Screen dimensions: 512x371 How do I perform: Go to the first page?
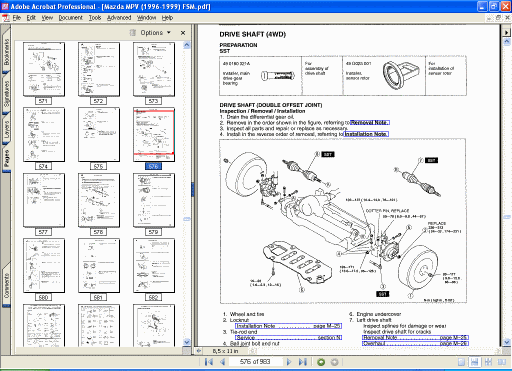(209, 362)
